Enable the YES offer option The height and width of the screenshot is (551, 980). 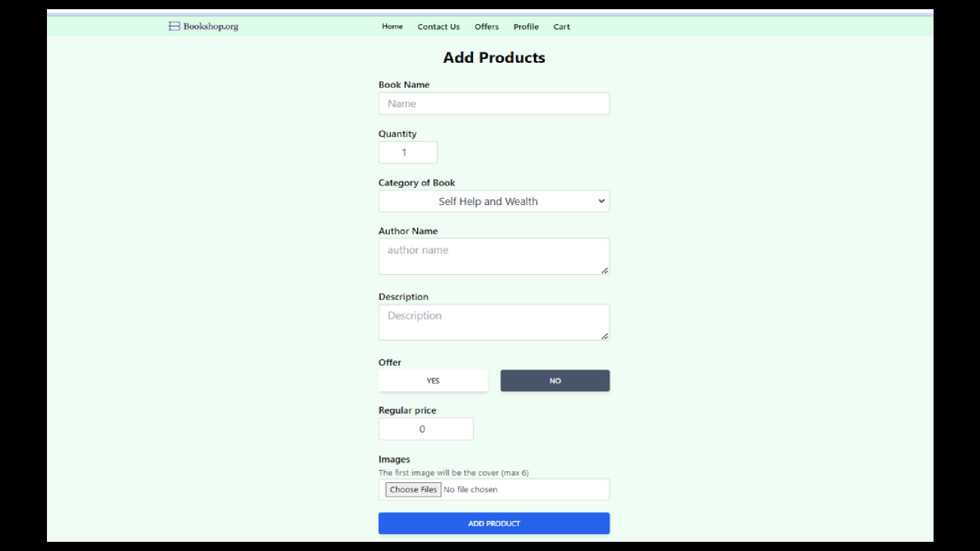coord(433,381)
